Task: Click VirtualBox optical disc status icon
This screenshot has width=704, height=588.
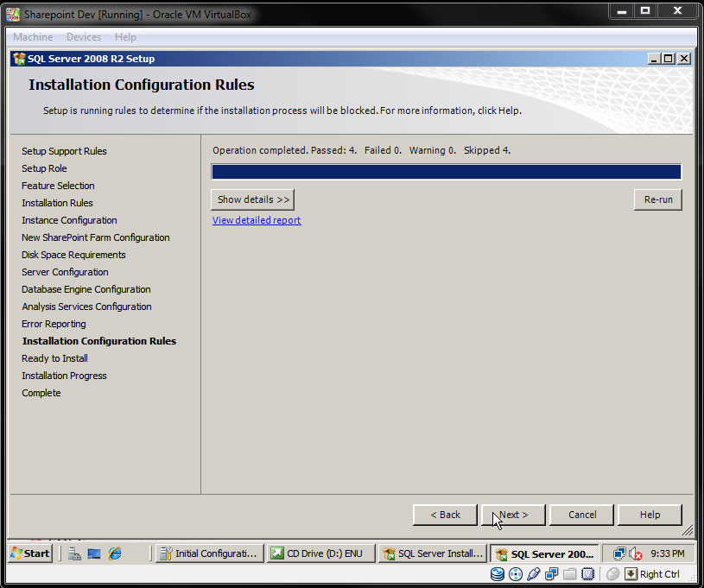Action: pyautogui.click(x=516, y=574)
